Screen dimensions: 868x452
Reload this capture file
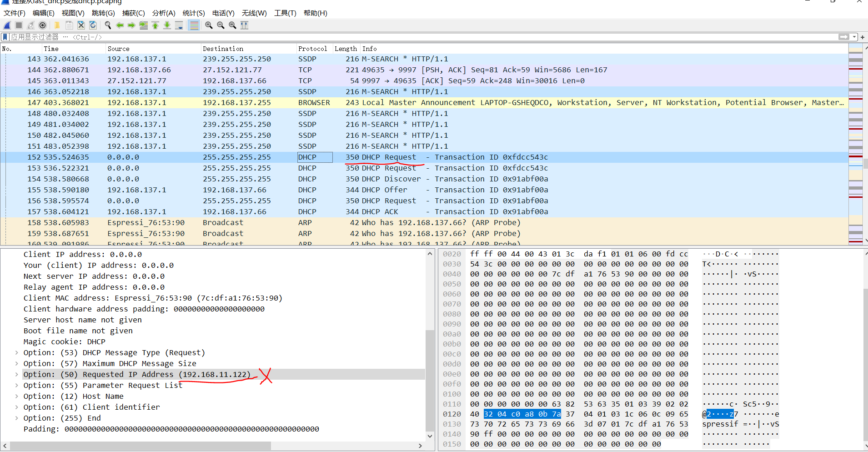click(x=93, y=25)
